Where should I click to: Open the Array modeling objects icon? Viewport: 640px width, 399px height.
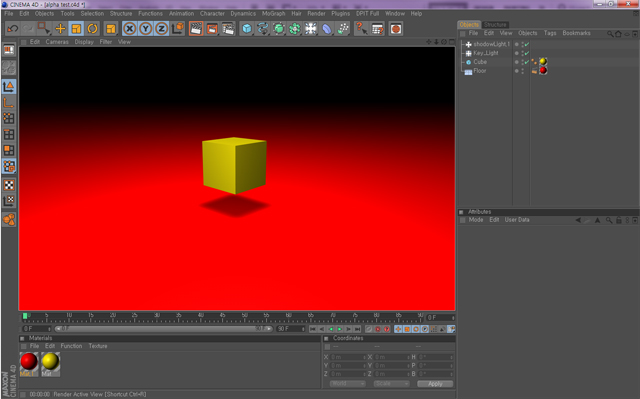click(295, 29)
